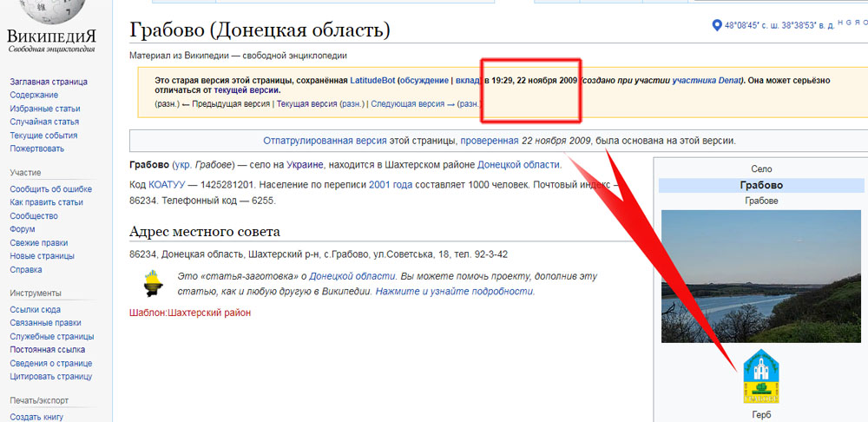Go to Текущая версия link
This screenshot has height=422, width=868.
[x=306, y=103]
